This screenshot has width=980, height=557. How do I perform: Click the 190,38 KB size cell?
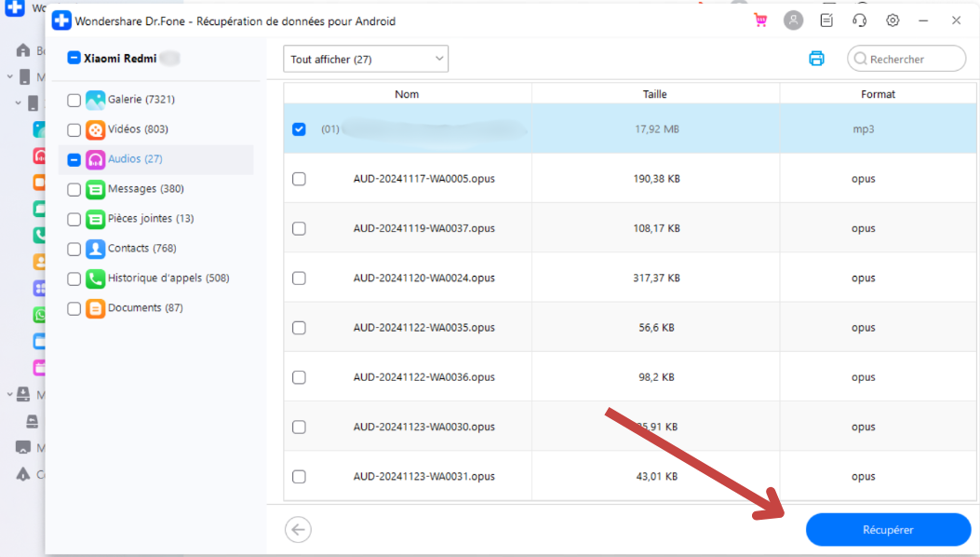(656, 178)
